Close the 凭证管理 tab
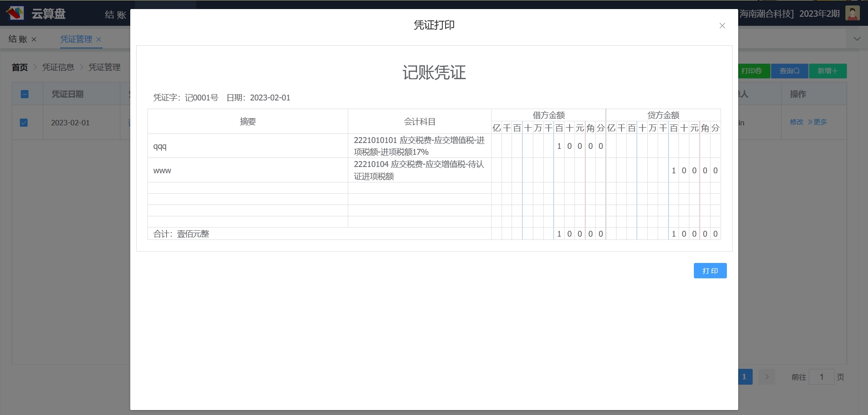Image resolution: width=868 pixels, height=415 pixels. click(99, 40)
